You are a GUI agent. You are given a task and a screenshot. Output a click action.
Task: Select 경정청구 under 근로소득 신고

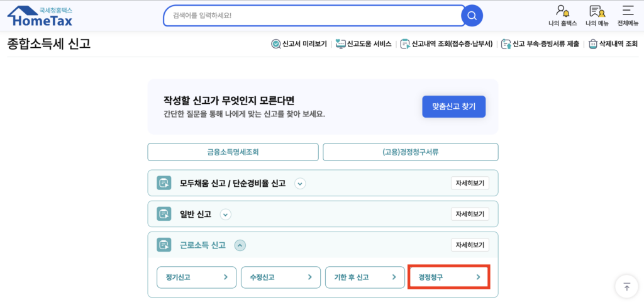[448, 277]
